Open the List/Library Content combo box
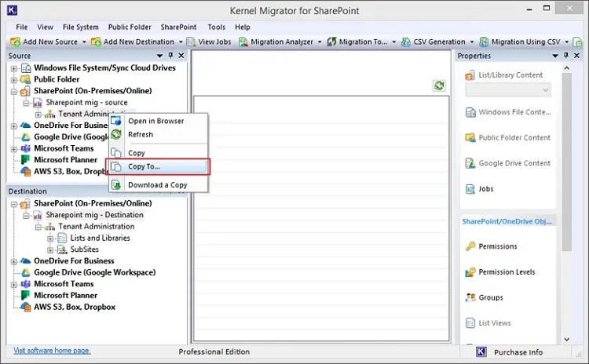Screen dimensions: 589x364 point(508,90)
